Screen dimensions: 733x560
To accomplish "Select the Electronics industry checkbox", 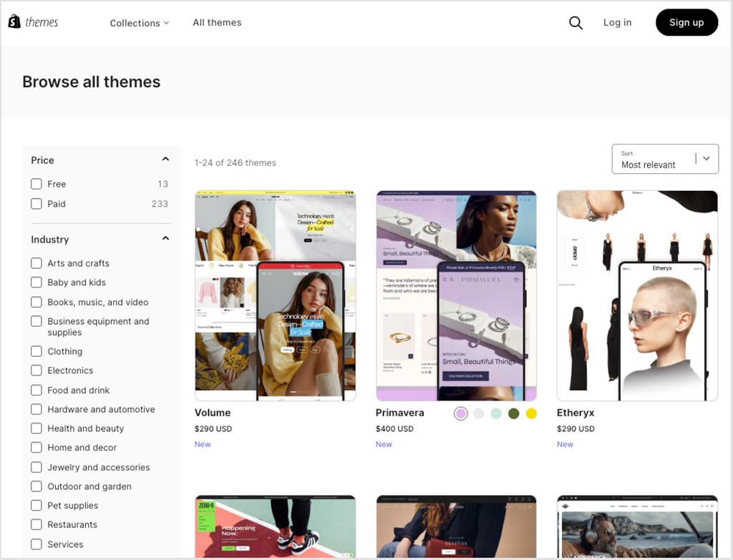I will click(x=36, y=370).
